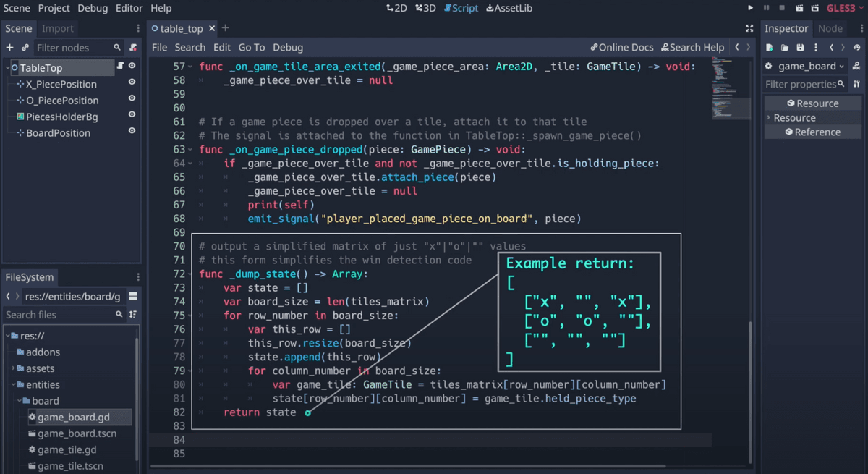This screenshot has width=868, height=474.
Task: Save the current script
Action: pyautogui.click(x=159, y=47)
